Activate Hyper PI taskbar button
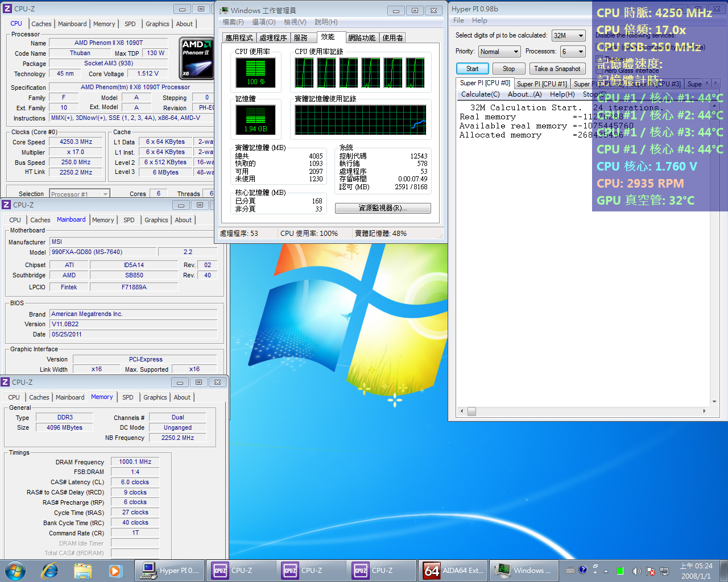The image size is (728, 582). pyautogui.click(x=171, y=571)
